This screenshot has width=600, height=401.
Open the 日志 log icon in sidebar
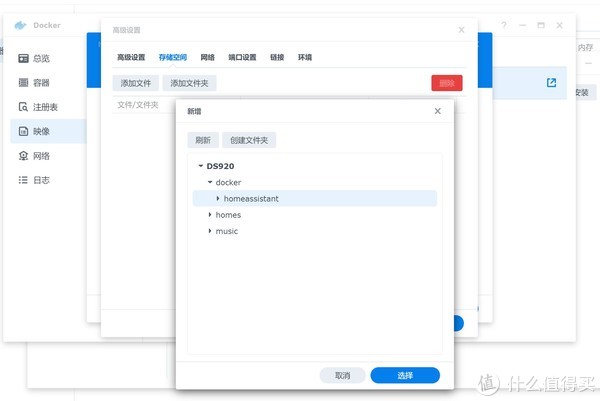click(x=23, y=180)
